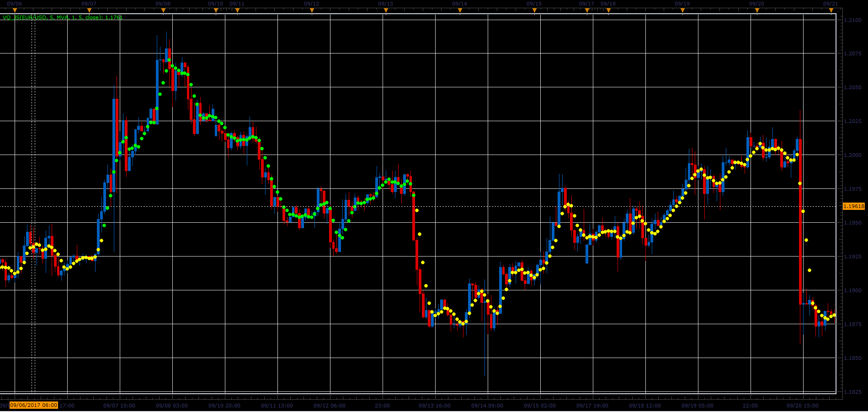The height and width of the screenshot is (412, 868).
Task: Click the 23:00 time axis label
Action: [382, 406]
